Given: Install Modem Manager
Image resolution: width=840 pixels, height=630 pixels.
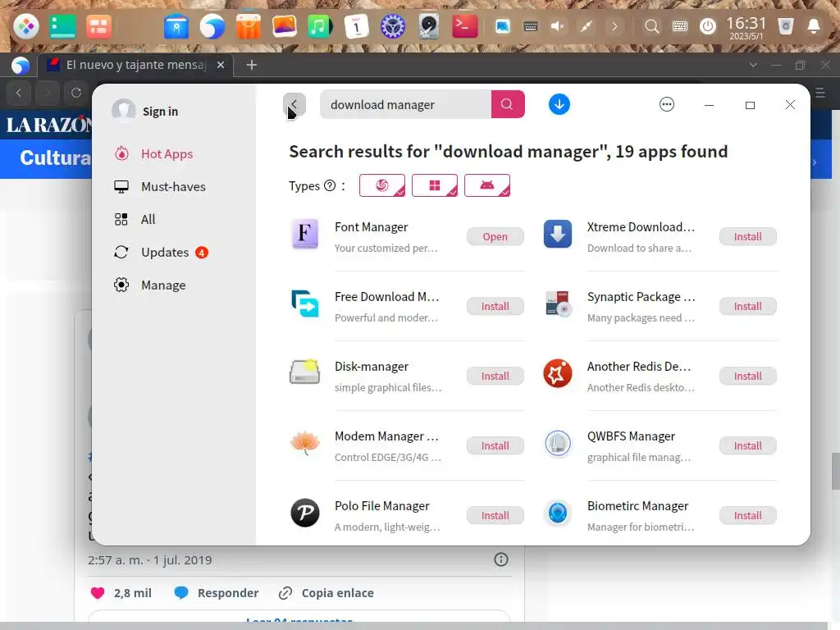Looking at the screenshot, I should coord(495,445).
